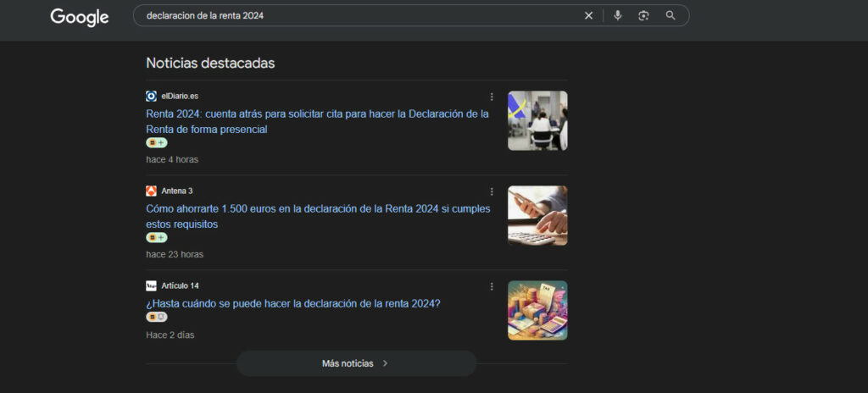Click the 'Noticias destacadas' heading
The height and width of the screenshot is (393, 868).
(x=210, y=64)
